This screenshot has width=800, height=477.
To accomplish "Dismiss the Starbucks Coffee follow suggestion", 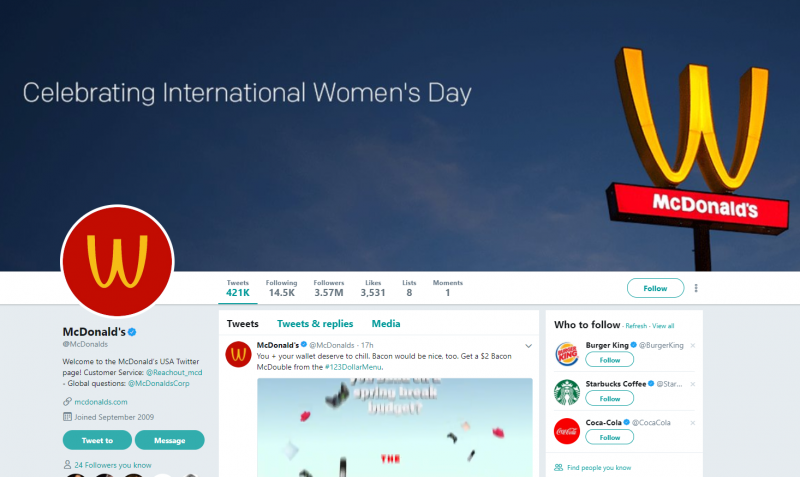I will click(x=692, y=384).
